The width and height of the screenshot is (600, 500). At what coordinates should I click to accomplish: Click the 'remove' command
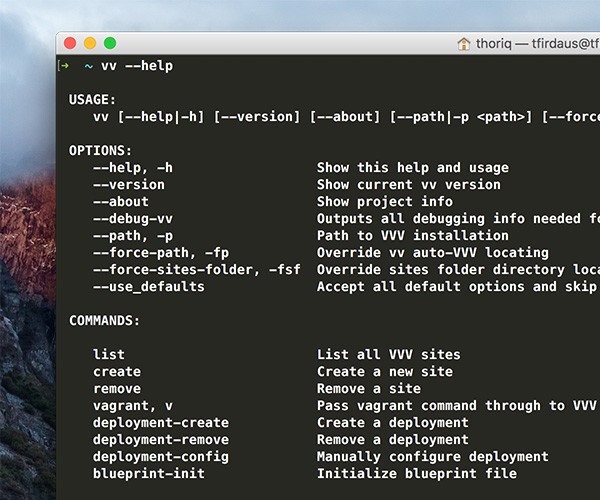tap(117, 388)
